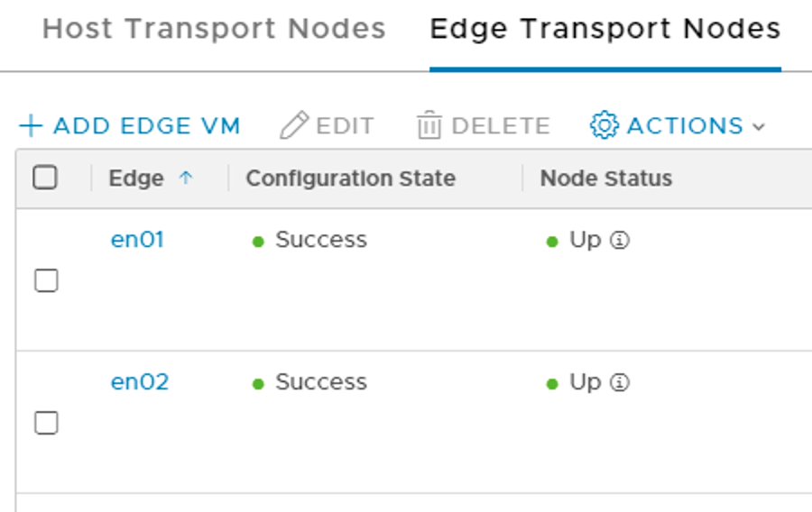Viewport: 812px width, 512px height.
Task: Select the Edge Transport Nodes tab
Action: click(x=604, y=29)
